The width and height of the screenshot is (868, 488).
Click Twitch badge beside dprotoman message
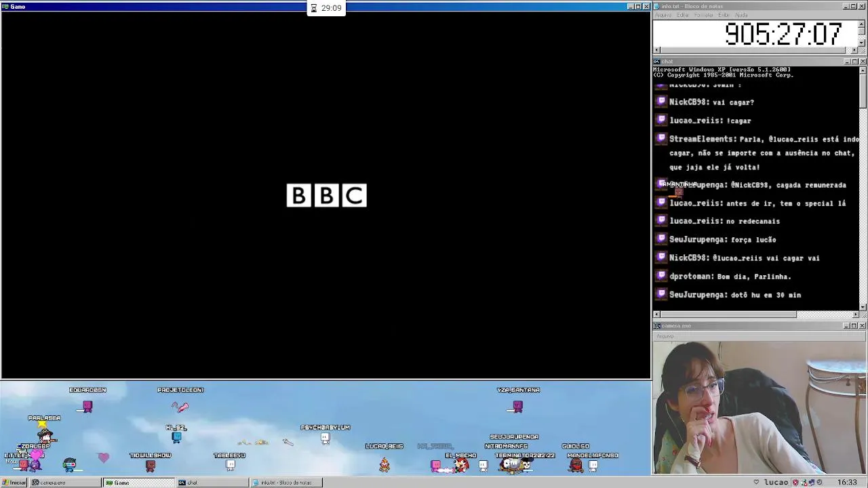pos(661,276)
